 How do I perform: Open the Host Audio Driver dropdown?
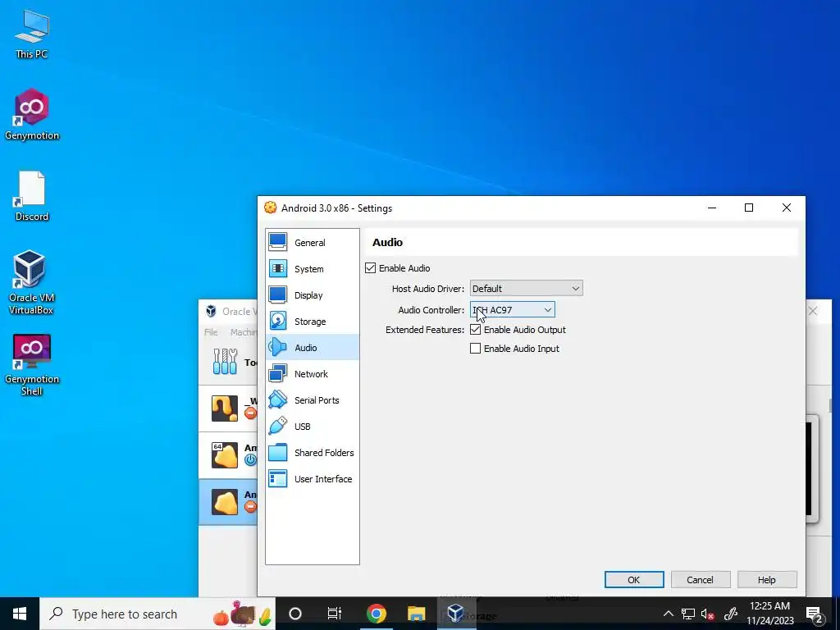click(x=526, y=288)
